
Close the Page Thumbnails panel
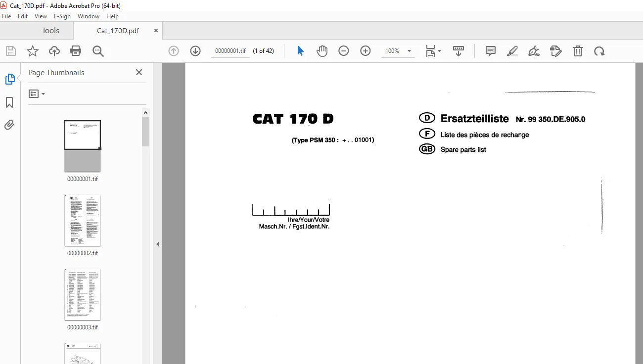tap(139, 72)
